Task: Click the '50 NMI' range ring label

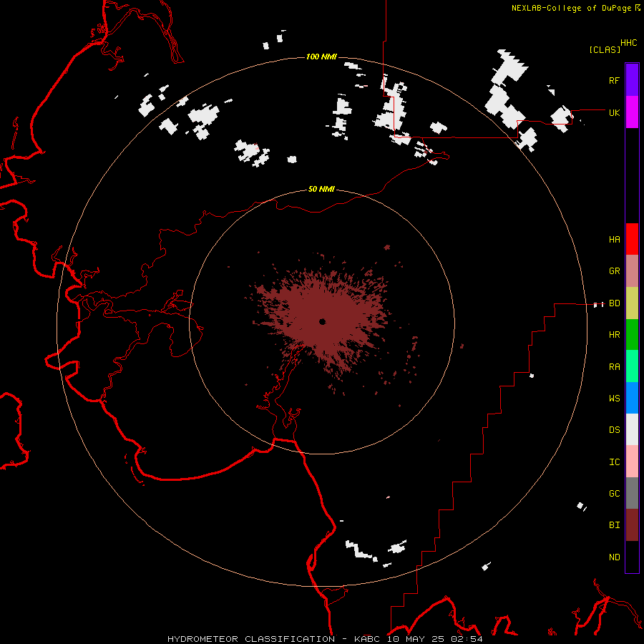Action: point(321,189)
